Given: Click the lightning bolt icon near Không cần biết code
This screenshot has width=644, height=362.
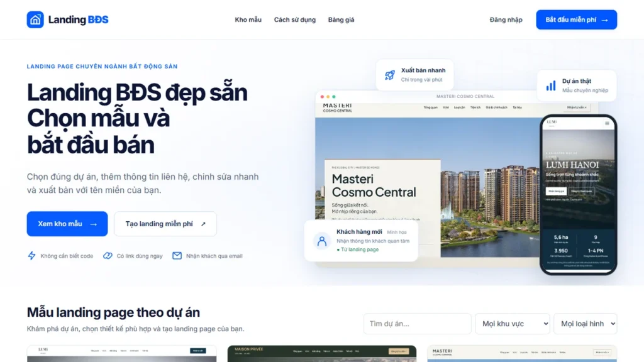Looking at the screenshot, I should (31, 256).
